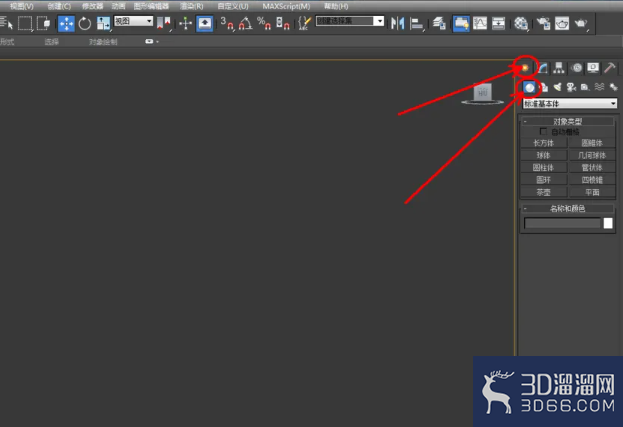The height and width of the screenshot is (427, 623).
Task: Toggle the 3D Snaps magnet
Action: (x=227, y=23)
